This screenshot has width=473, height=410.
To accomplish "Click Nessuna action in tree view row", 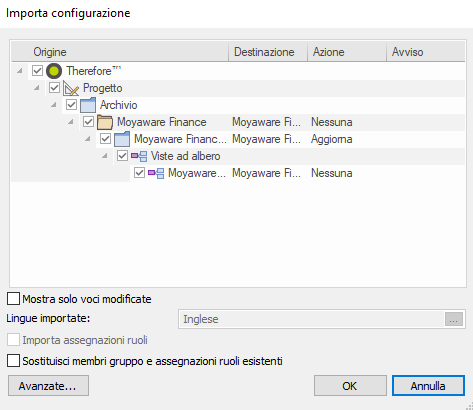I will (x=331, y=173).
